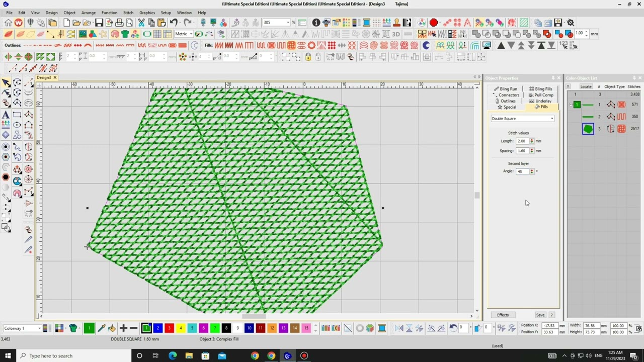
Task: Switch to the Bling Fills tab
Action: pos(540,89)
